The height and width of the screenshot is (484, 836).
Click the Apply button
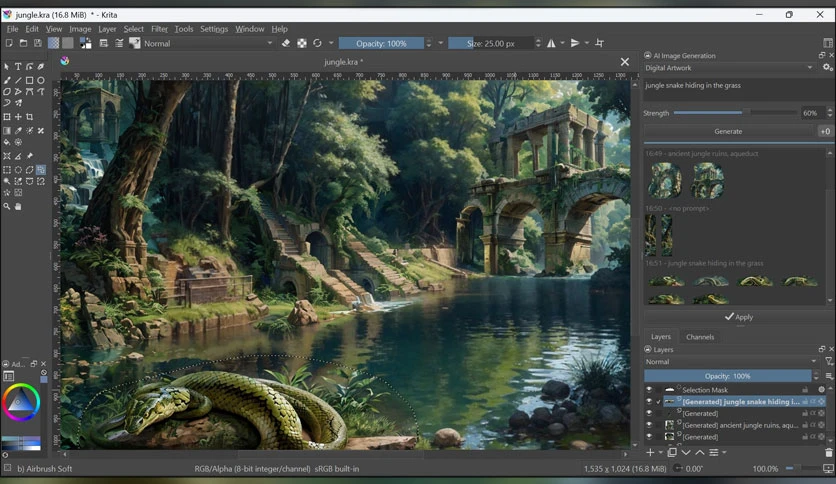tap(738, 317)
